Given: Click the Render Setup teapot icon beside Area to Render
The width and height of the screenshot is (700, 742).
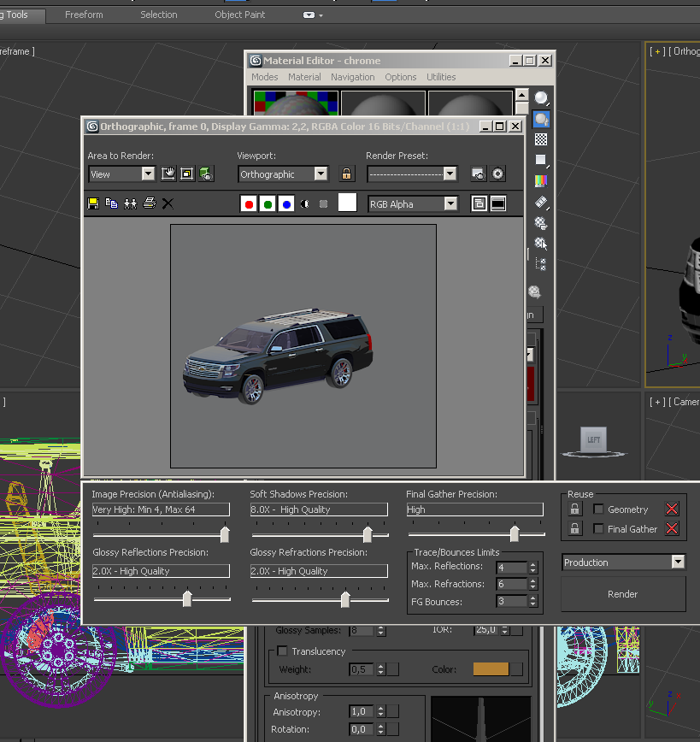Looking at the screenshot, I should click(206, 174).
